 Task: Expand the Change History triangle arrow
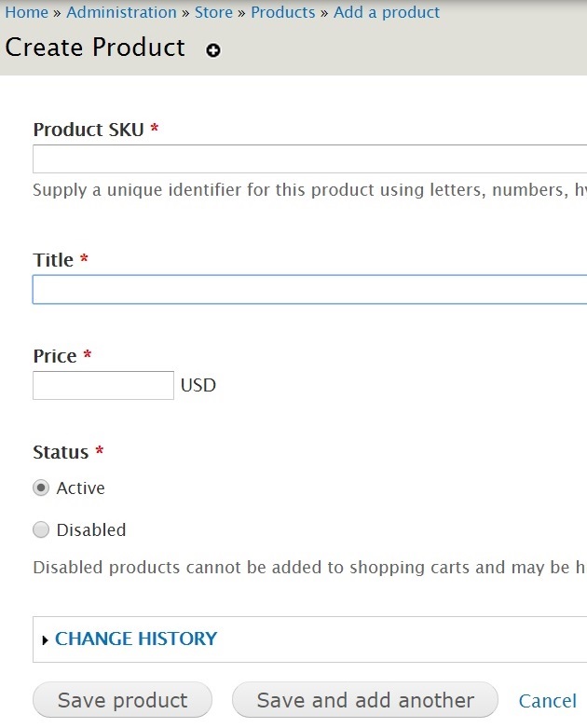[45, 640]
